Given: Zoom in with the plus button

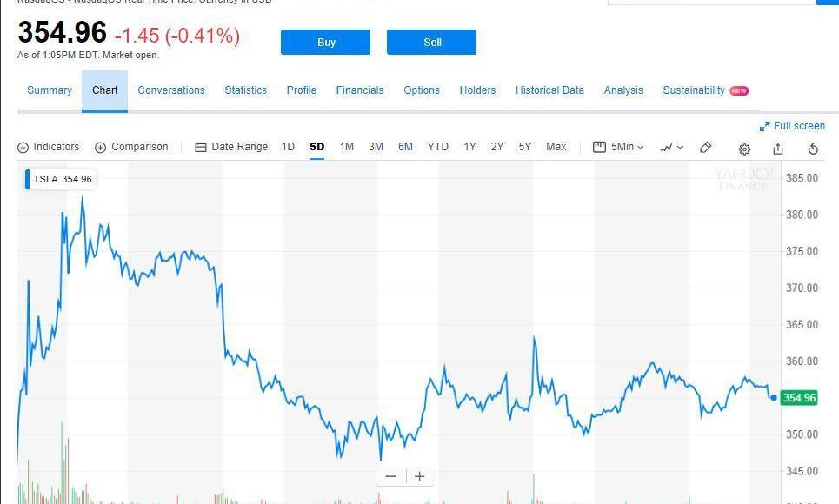Looking at the screenshot, I should point(420,476).
